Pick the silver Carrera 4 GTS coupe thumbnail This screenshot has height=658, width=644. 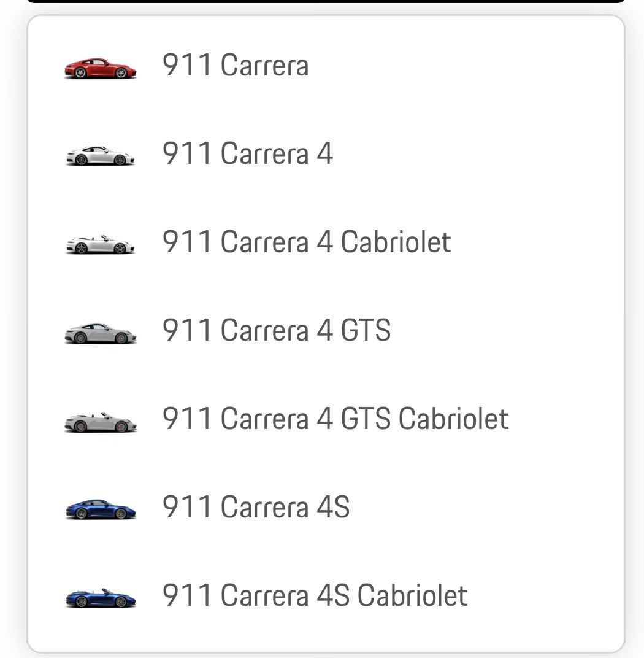[100, 333]
